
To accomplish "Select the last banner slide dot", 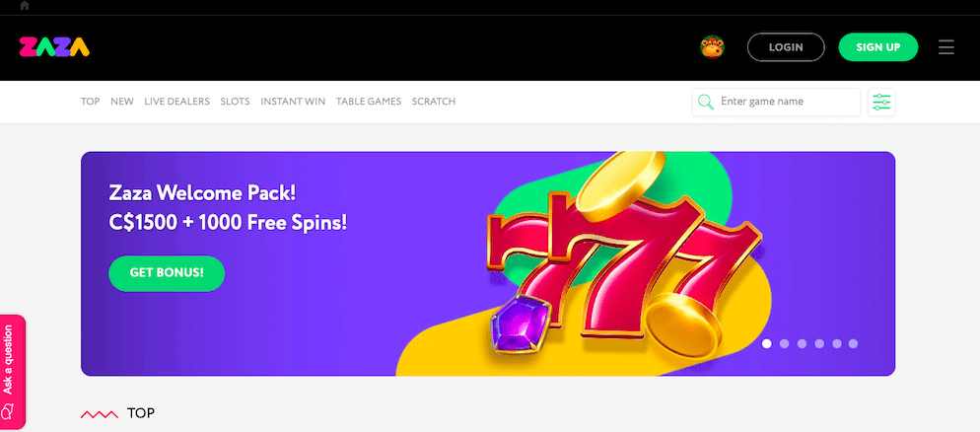I will coord(853,343).
